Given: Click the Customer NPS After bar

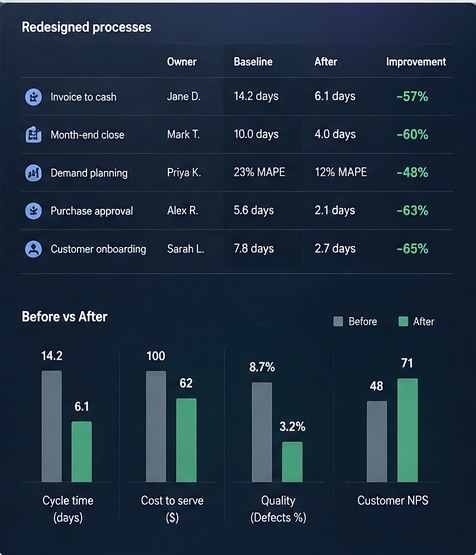Looking at the screenshot, I should tap(407, 430).
